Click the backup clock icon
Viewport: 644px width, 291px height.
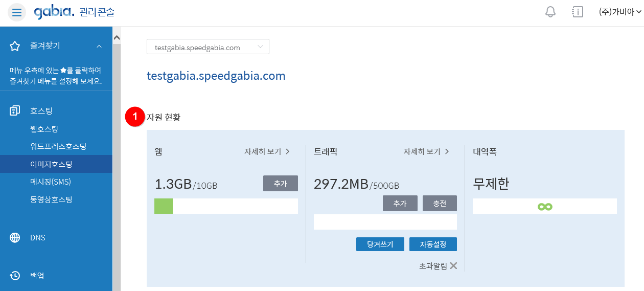[x=15, y=276]
